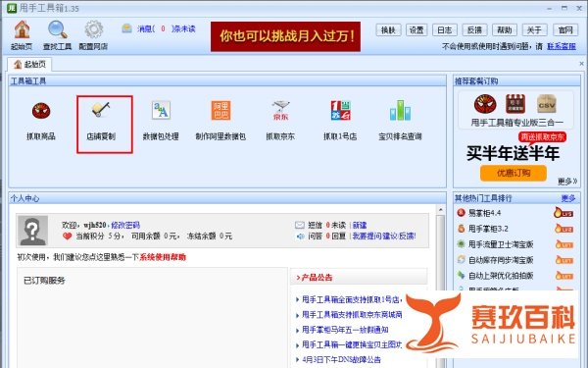Click the user avatar placeholder image

[x=33, y=231]
